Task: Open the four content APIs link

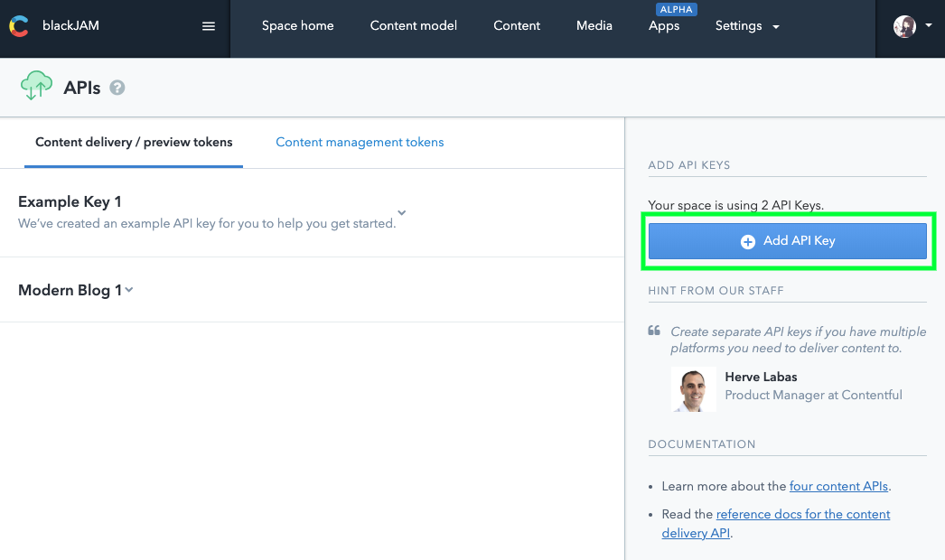Action: point(838,486)
